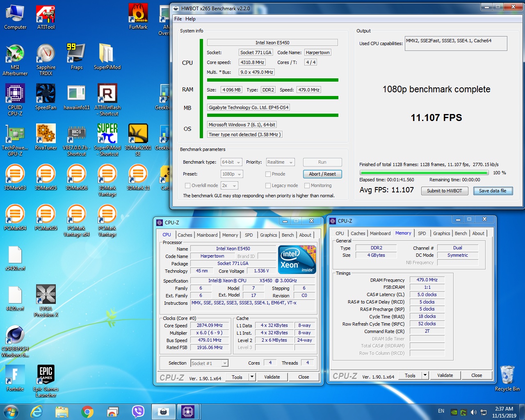Open 3DMark03 desktop shortcut

pyautogui.click(x=15, y=177)
